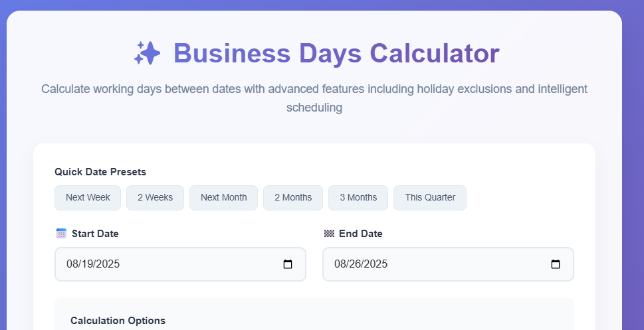This screenshot has width=644, height=330.
Task: Click the Calculation Options section heading
Action: pos(118,321)
